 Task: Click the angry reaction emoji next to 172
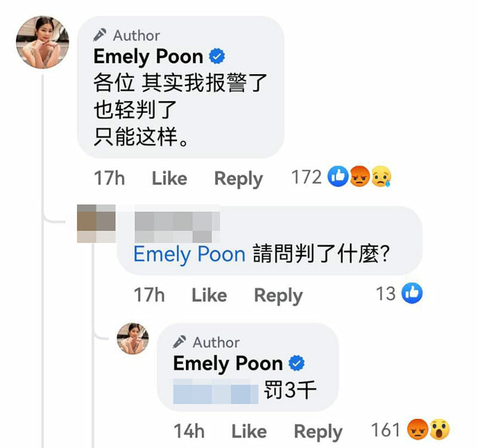[360, 176]
